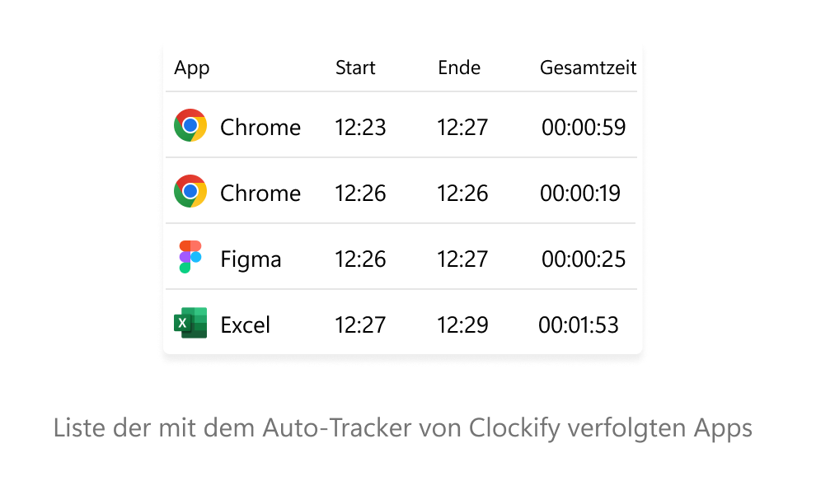Click the Figma app name
The image size is (816, 504).
point(251,259)
